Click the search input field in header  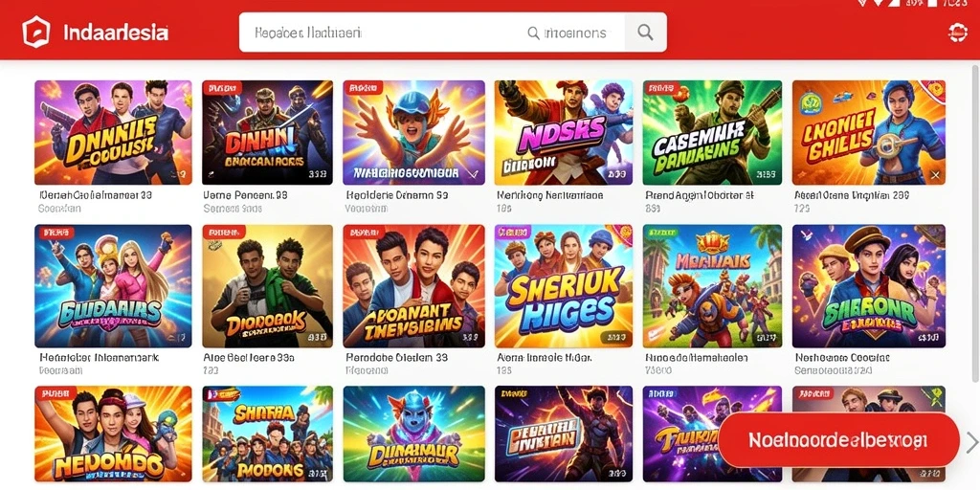(x=432, y=32)
